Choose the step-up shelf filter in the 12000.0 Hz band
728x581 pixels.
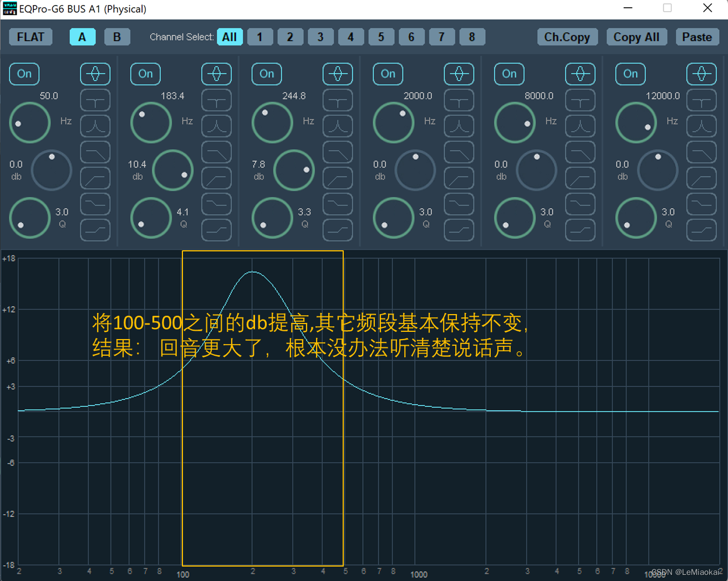coord(701,230)
